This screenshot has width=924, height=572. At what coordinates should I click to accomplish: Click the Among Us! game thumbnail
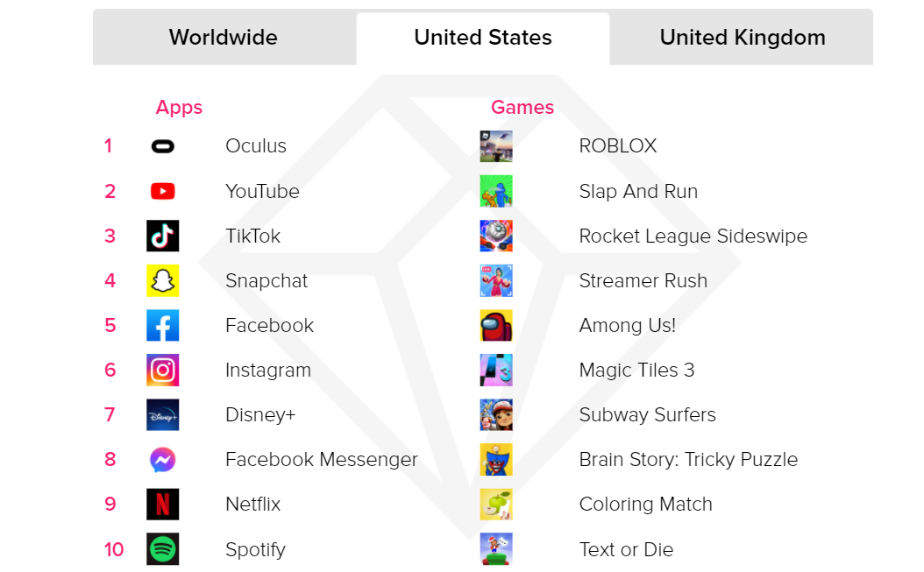coord(496,325)
